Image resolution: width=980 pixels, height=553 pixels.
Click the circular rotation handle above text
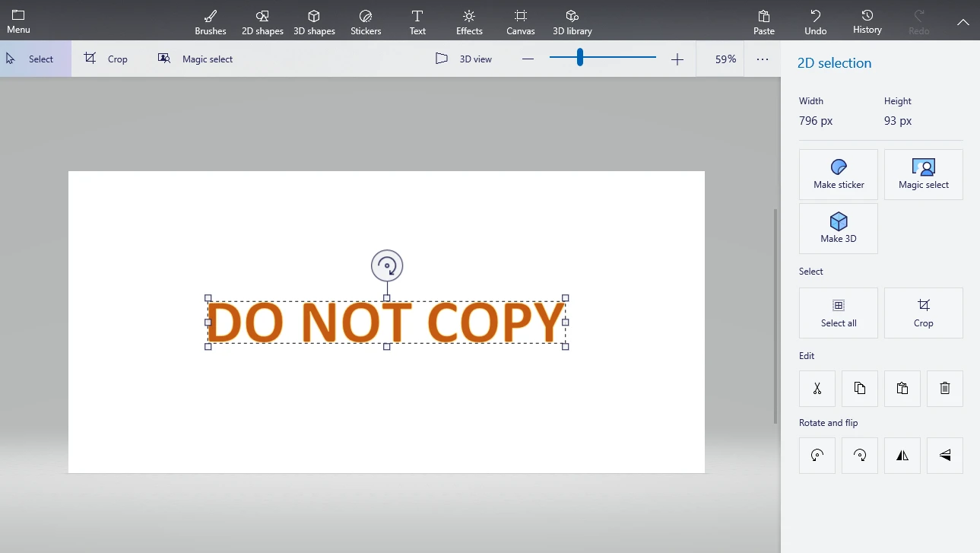(387, 266)
